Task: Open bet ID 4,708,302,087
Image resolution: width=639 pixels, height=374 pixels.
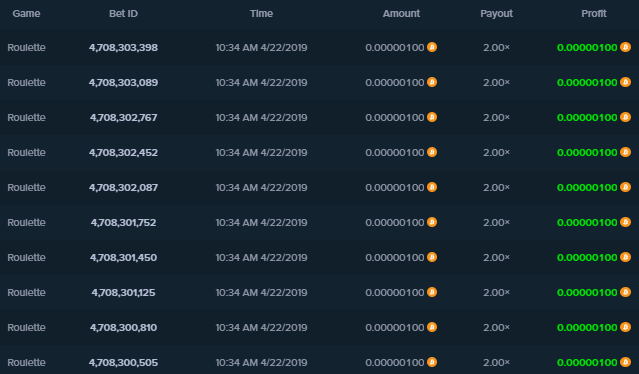Action: (x=123, y=188)
